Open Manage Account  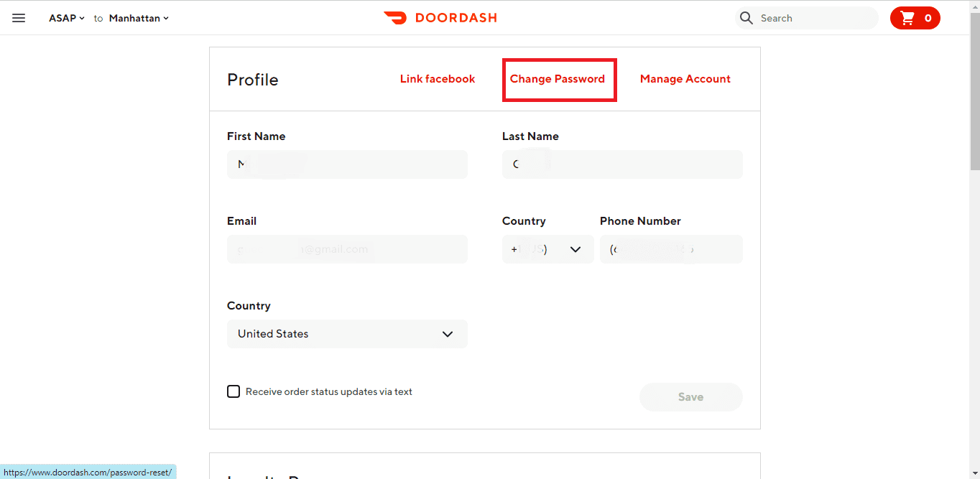point(685,79)
